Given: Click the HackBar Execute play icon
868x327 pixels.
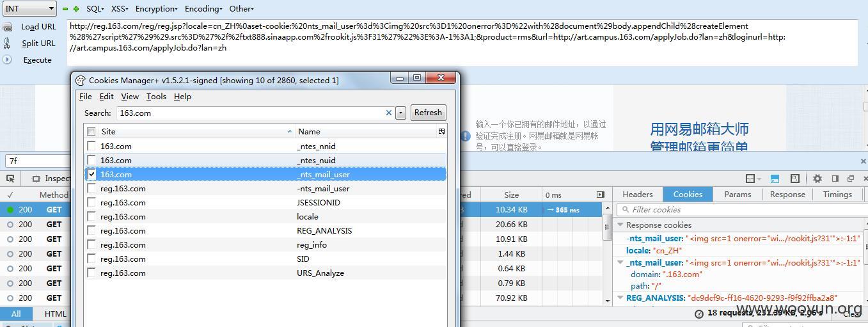Looking at the screenshot, I should tap(7, 60).
